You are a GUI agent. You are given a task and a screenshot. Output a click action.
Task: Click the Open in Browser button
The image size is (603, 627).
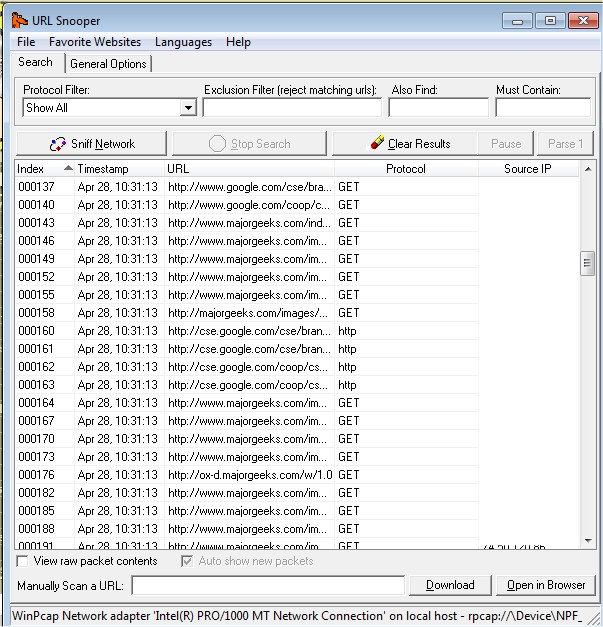coord(546,585)
